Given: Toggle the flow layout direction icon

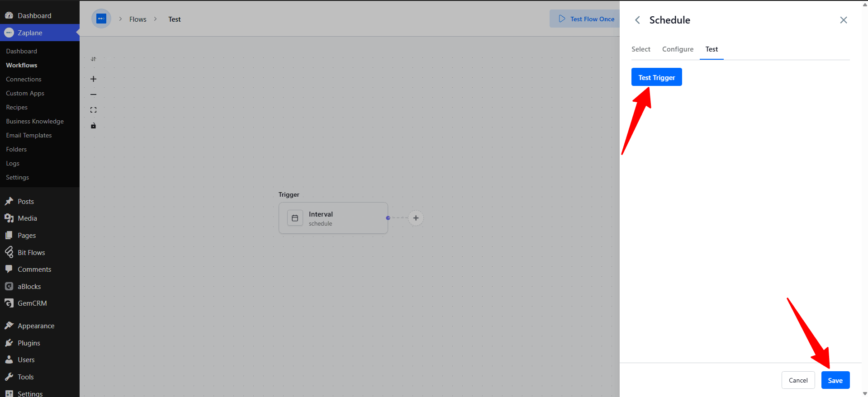Looking at the screenshot, I should pyautogui.click(x=93, y=59).
